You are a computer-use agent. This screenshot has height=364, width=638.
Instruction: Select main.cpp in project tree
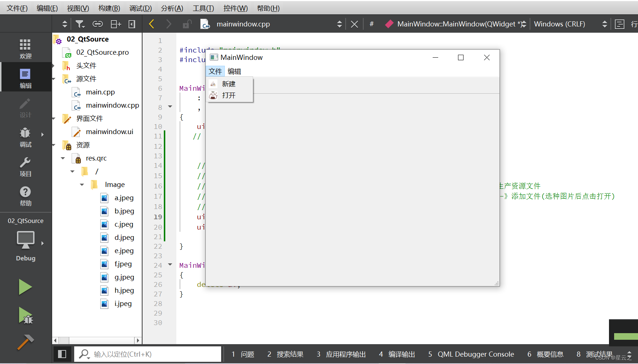point(100,92)
